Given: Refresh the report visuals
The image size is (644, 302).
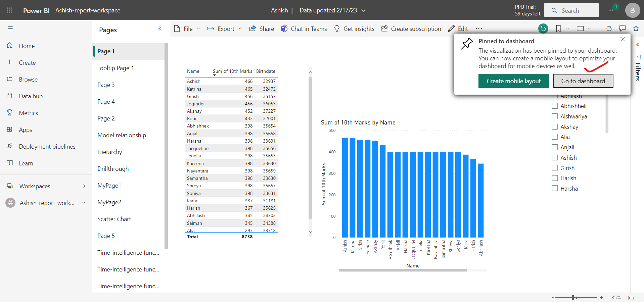Looking at the screenshot, I should (609, 29).
